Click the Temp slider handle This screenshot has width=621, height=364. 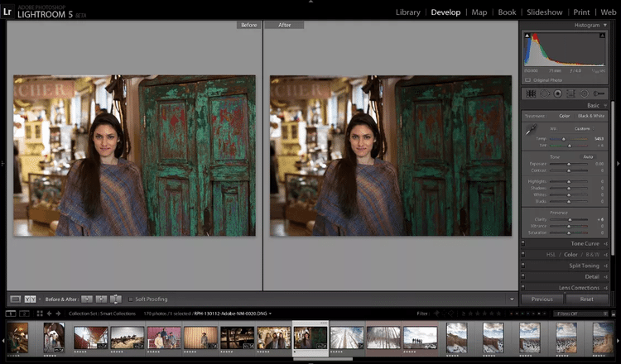(x=564, y=139)
